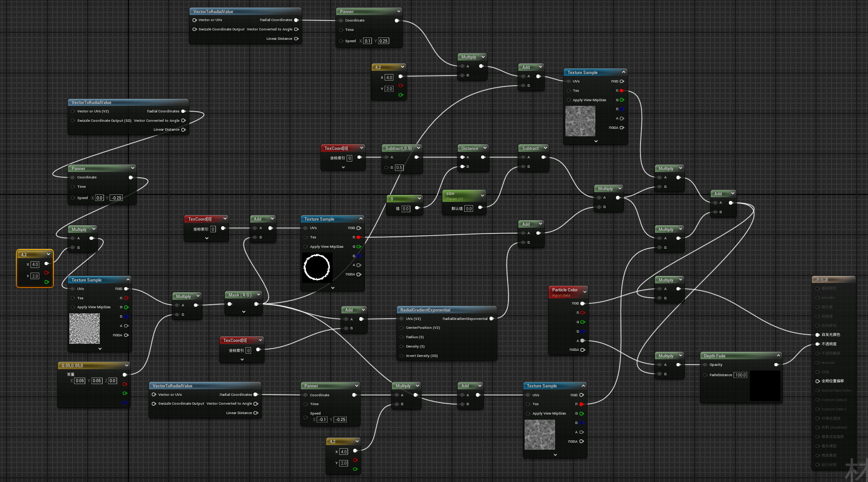
Task: Collapse the Depth Fade node preview
Action: click(779, 355)
